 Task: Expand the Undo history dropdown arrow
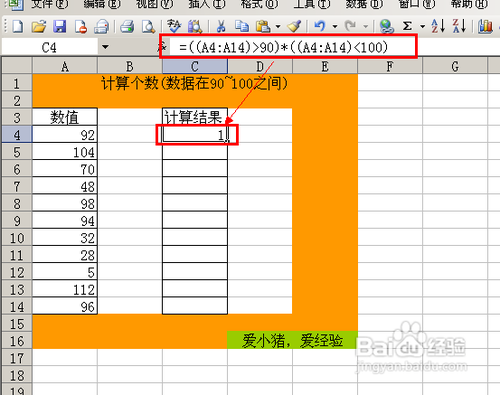pos(335,26)
